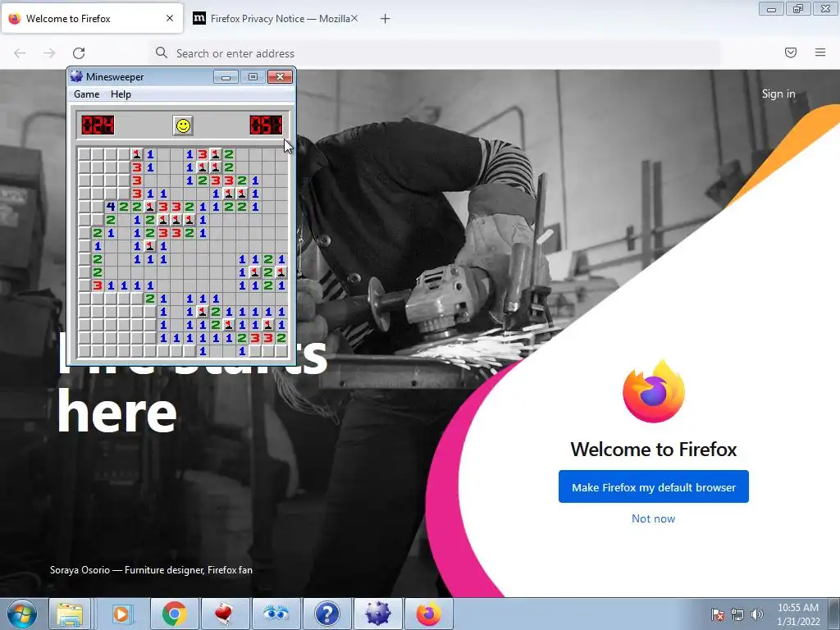This screenshot has width=840, height=630.
Task: Click the magnifier icon in address bar
Action: 162,52
